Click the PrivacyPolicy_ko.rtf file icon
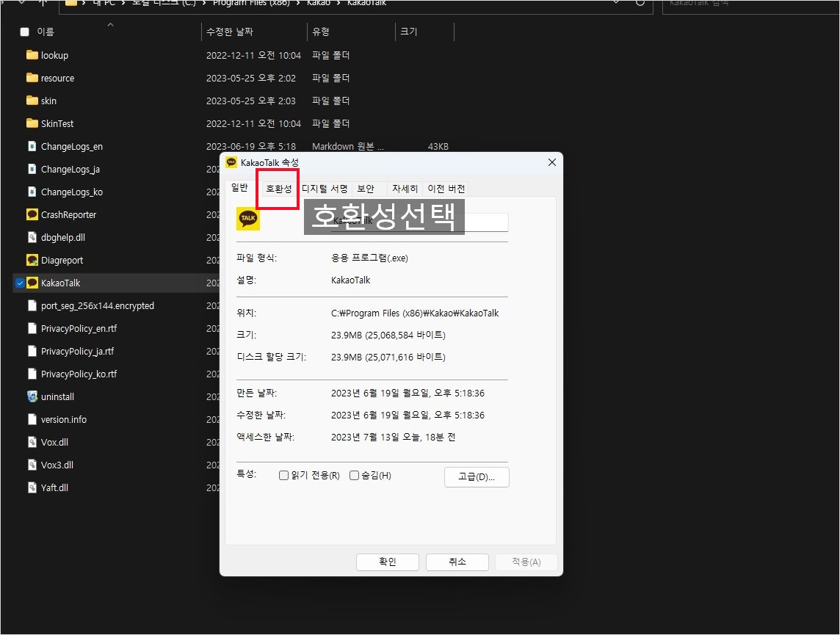 [32, 374]
